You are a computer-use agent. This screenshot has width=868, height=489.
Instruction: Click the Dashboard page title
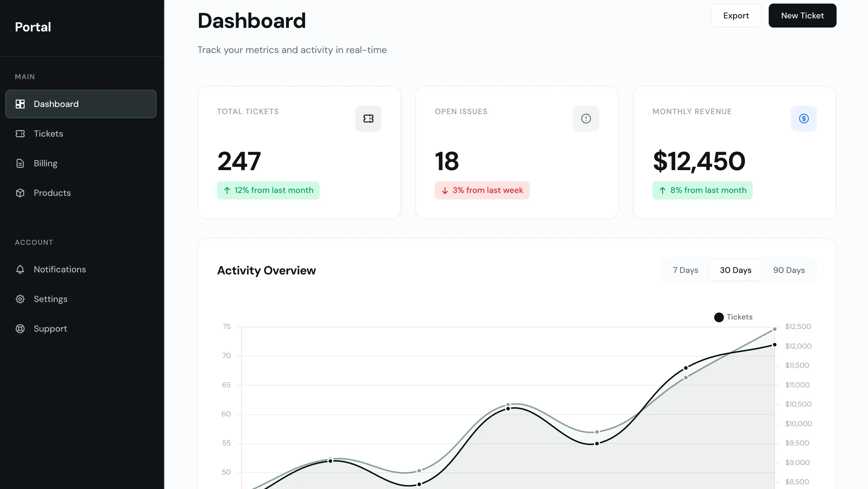pyautogui.click(x=252, y=21)
